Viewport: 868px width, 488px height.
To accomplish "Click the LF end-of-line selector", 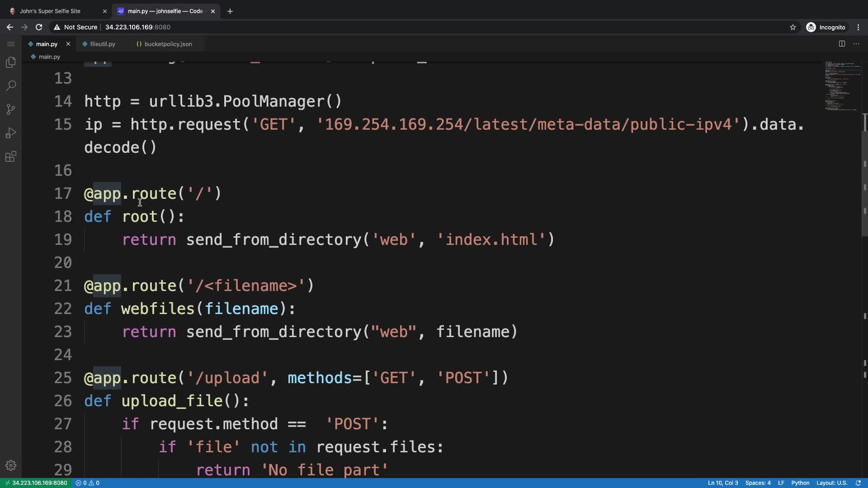I will (781, 483).
